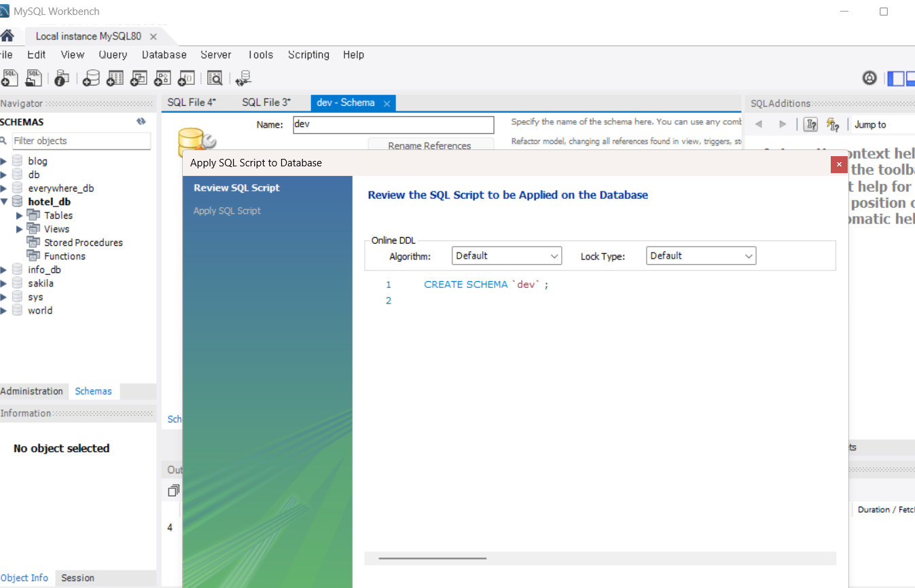Select the Object Info tab
Image resolution: width=915 pixels, height=588 pixels.
click(x=24, y=578)
